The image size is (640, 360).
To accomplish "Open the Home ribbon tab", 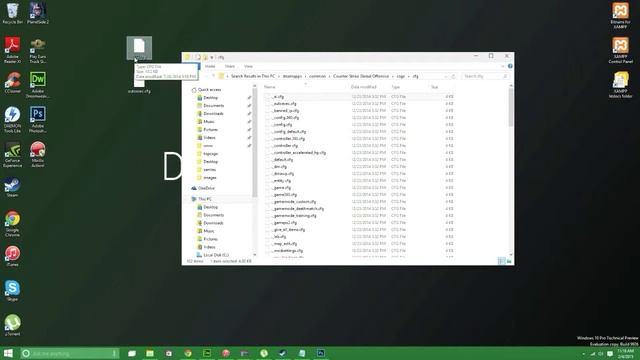I will pyautogui.click(x=210, y=66).
